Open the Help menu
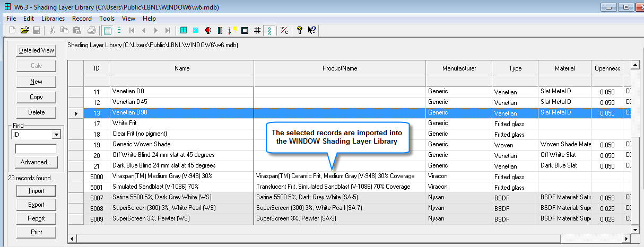The height and width of the screenshot is (247, 644). (150, 18)
